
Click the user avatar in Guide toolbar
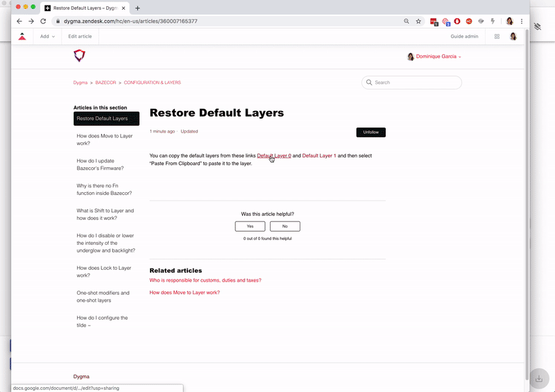click(513, 36)
